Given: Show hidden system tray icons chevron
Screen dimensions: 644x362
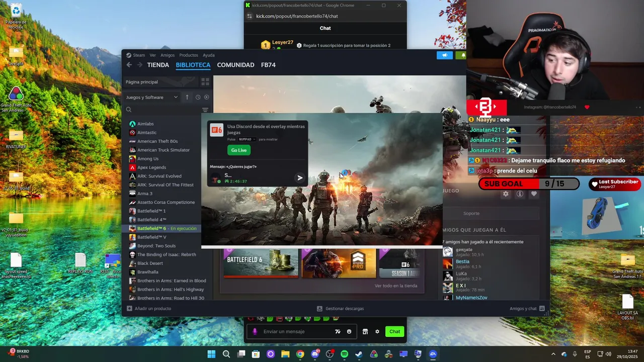Looking at the screenshot, I should [553, 354].
